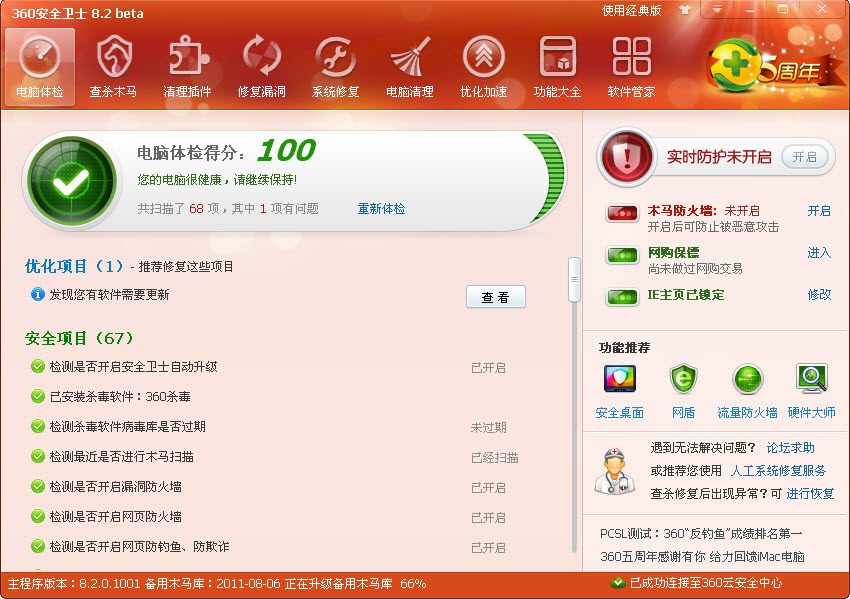Screen dimensions: 850x599
Task: Click cloud connection check icon in status bar
Action: click(617, 583)
